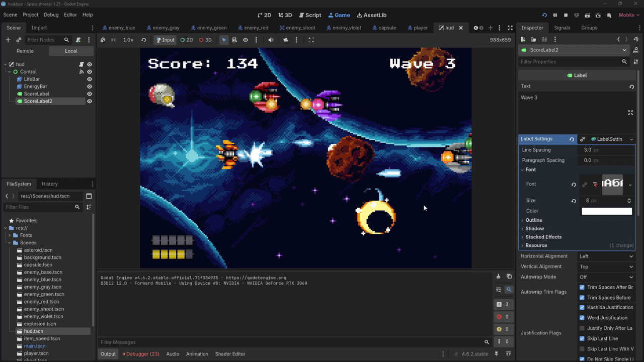This screenshot has height=362, width=644.
Task: Revert the Text property value
Action: tap(631, 86)
